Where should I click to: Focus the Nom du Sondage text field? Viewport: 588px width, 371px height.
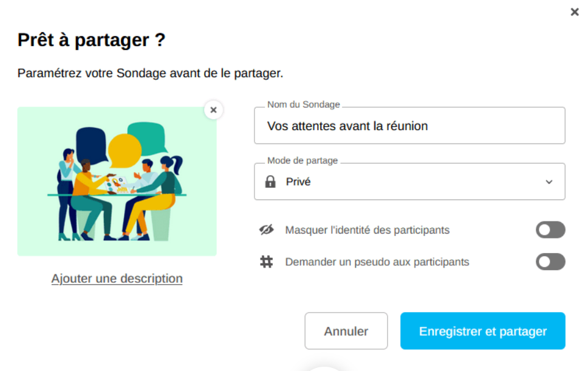point(409,127)
